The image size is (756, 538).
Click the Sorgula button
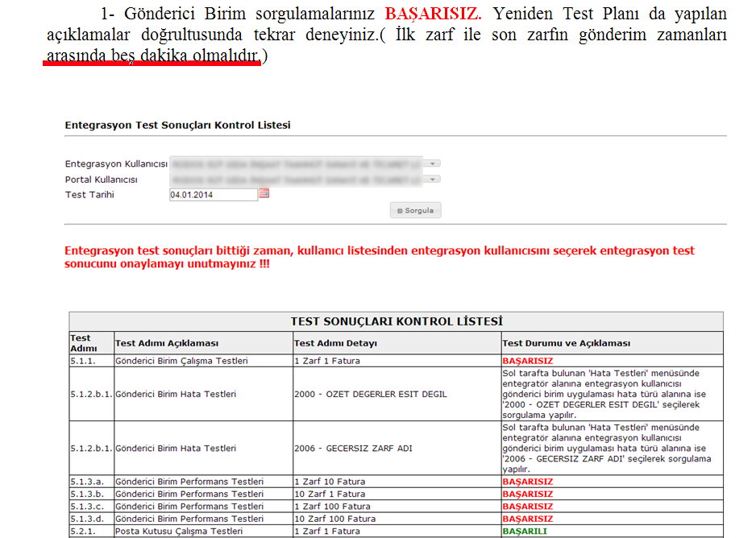pyautogui.click(x=415, y=210)
